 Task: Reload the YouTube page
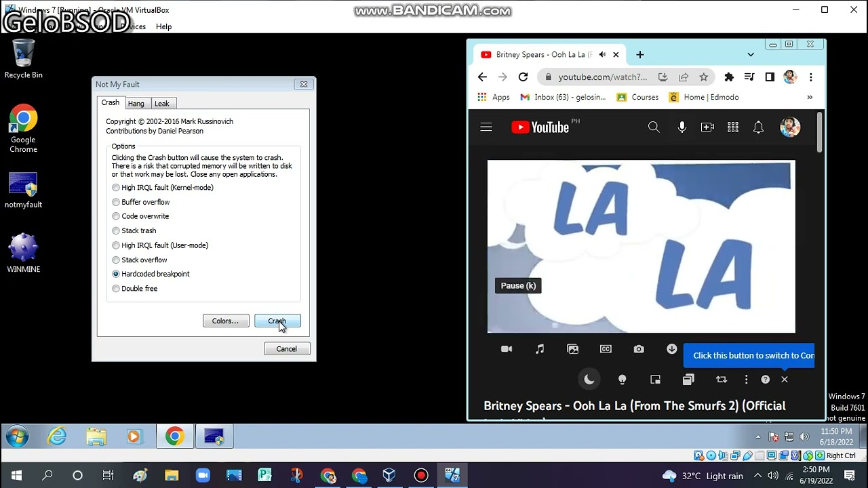click(523, 77)
